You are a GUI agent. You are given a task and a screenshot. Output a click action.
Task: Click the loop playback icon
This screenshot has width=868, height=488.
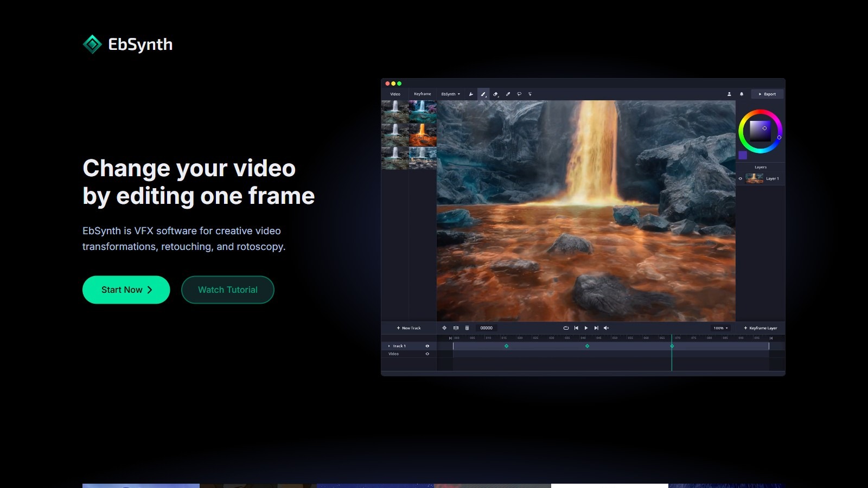(x=566, y=328)
